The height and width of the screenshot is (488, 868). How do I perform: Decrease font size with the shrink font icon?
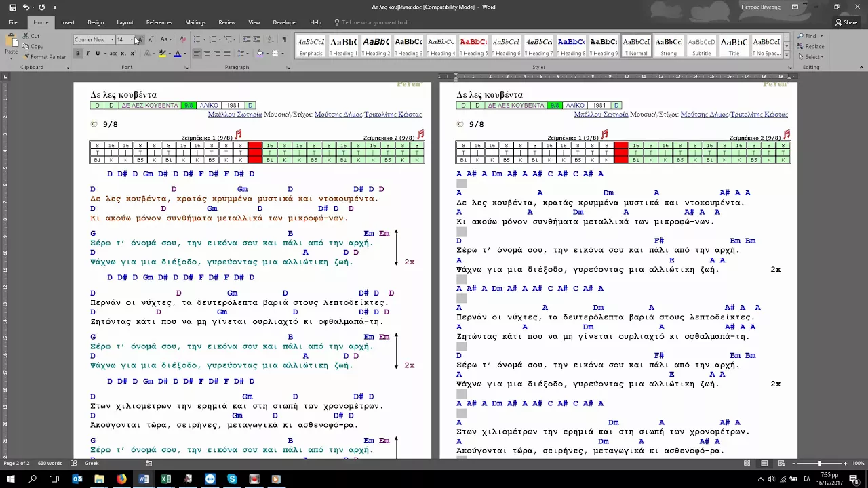(150, 39)
